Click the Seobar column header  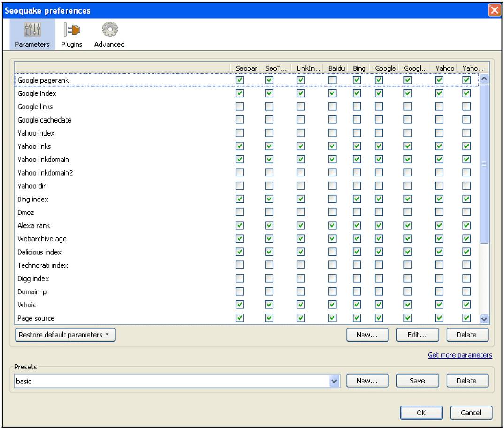pyautogui.click(x=246, y=68)
